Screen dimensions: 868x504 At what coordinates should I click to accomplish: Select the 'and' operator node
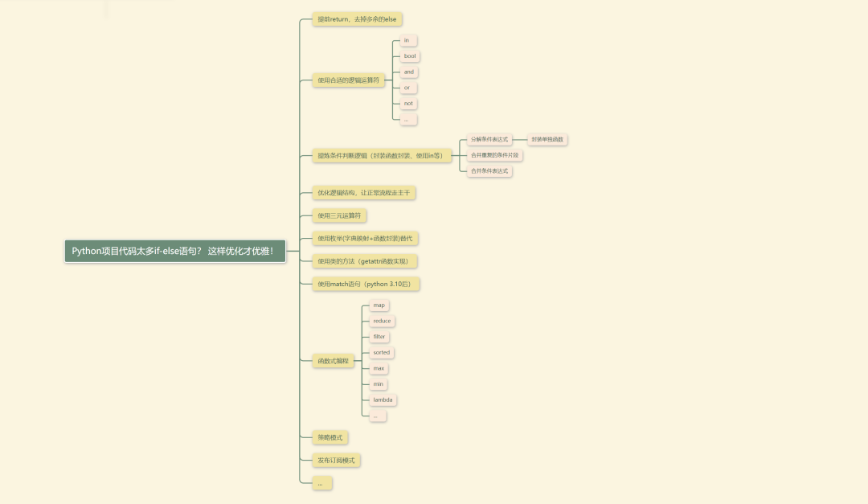click(409, 72)
